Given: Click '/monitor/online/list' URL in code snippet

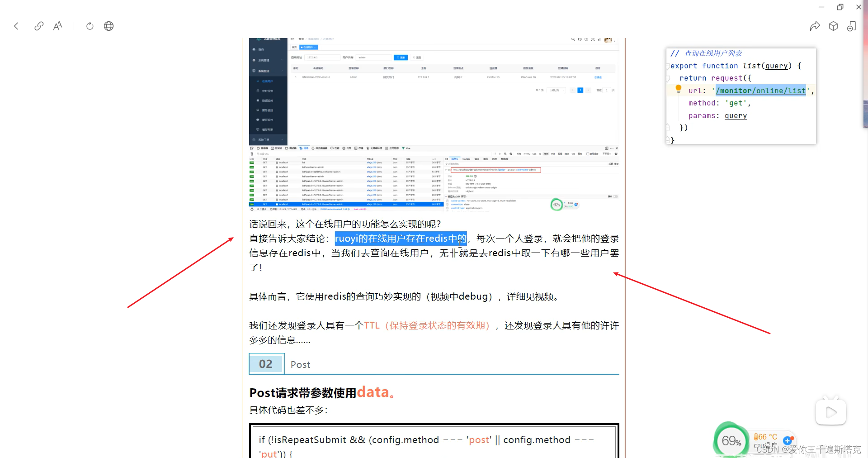Looking at the screenshot, I should (x=761, y=91).
